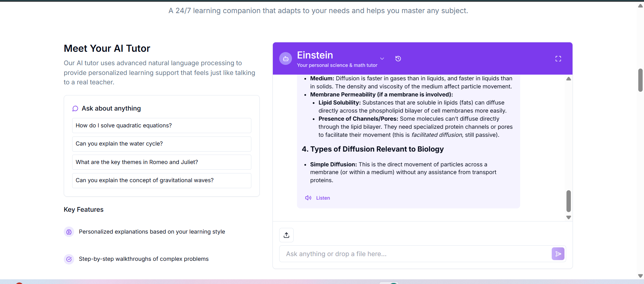This screenshot has width=644, height=284.
Task: Click the Listen speaker icon
Action: pos(308,198)
